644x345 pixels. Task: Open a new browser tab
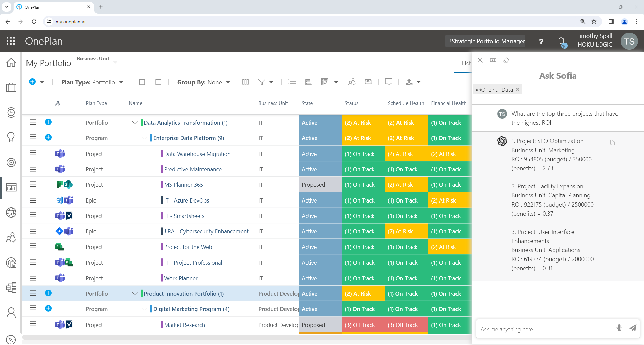click(101, 7)
